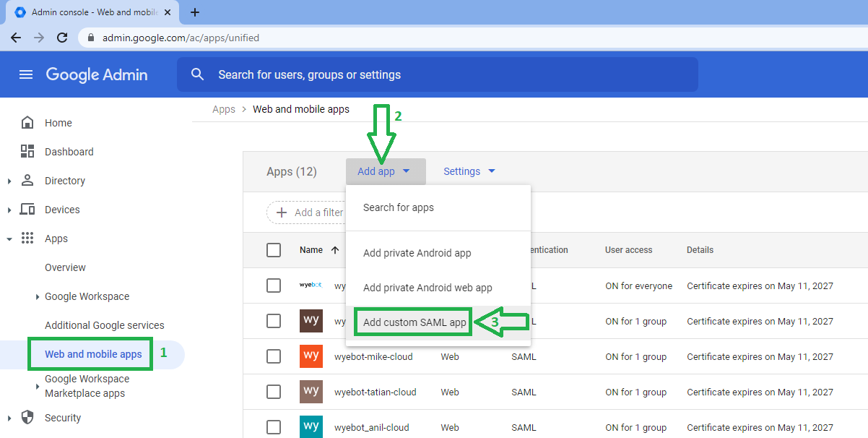Sort by Name ascending arrow

click(335, 250)
